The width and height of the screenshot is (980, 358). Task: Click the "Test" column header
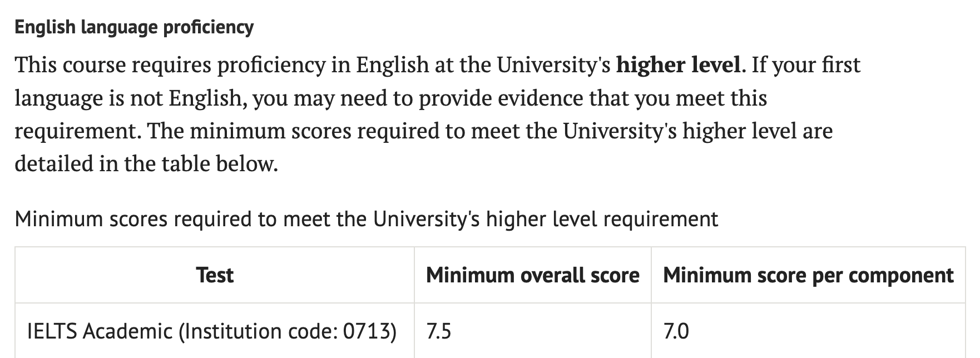point(215,275)
